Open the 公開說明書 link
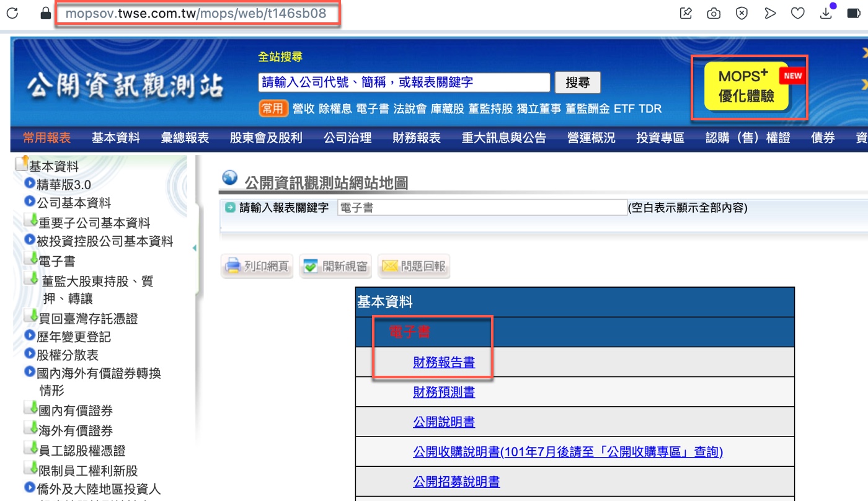Image resolution: width=868 pixels, height=501 pixels. tap(444, 422)
